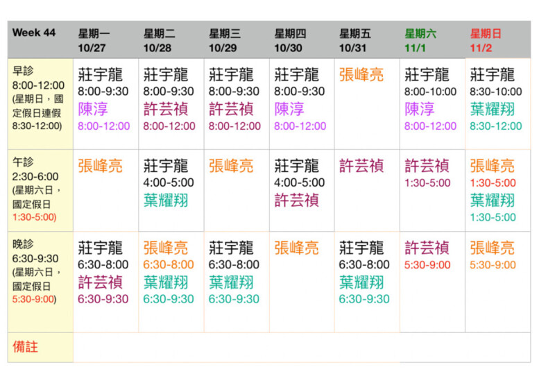Click Sunday afternoon 葉耀翔 1:30-5:00 entry
Viewport: 555px width, 392px height.
click(493, 207)
